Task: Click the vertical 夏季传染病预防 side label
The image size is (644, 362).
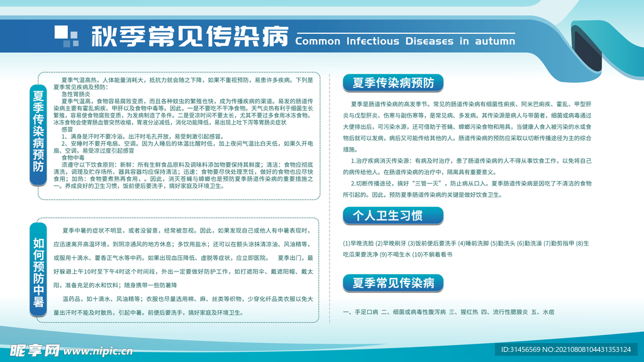Action: point(38,135)
